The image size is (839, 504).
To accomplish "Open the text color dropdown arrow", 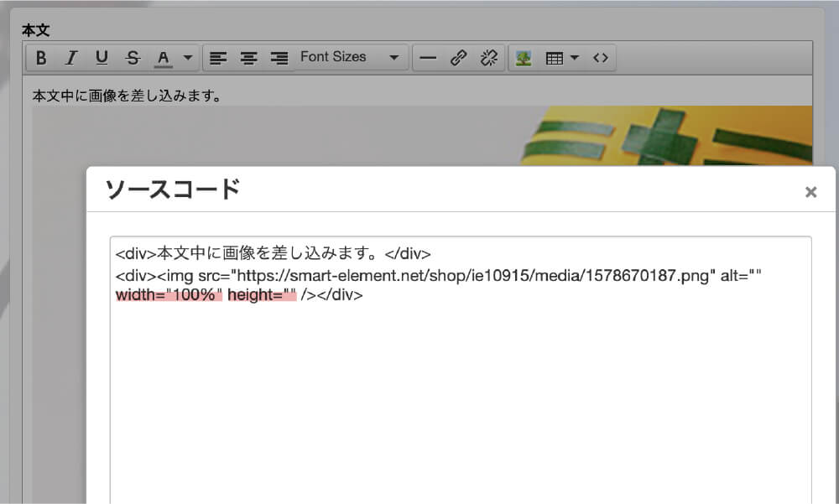I will tap(188, 58).
